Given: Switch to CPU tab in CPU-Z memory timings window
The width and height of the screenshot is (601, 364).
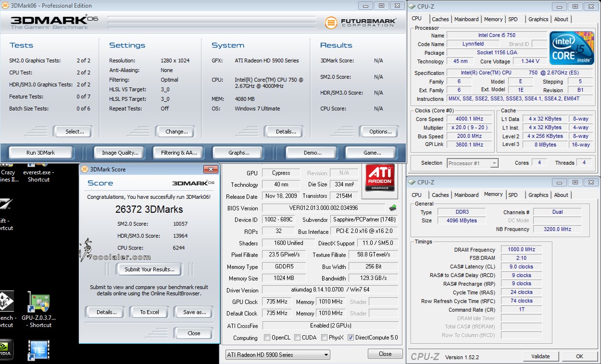Looking at the screenshot, I should tap(417, 195).
